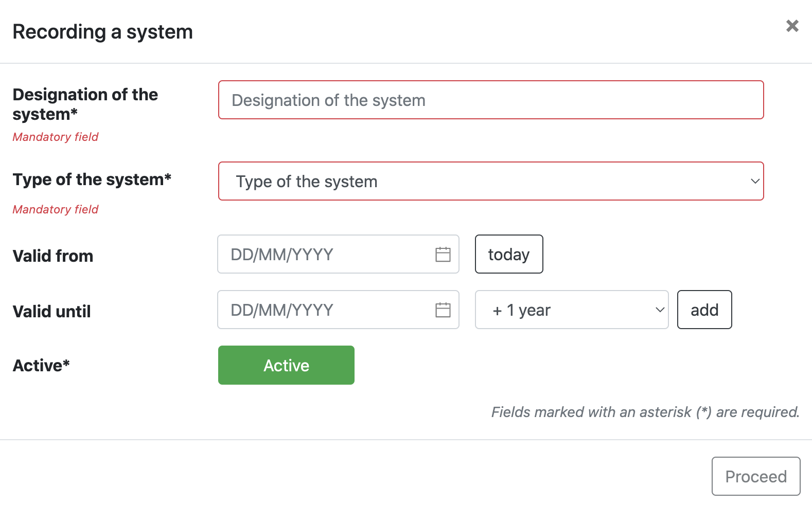The height and width of the screenshot is (505, 812).
Task: Click the chevron arrow of the + 1 year select
Action: [660, 310]
